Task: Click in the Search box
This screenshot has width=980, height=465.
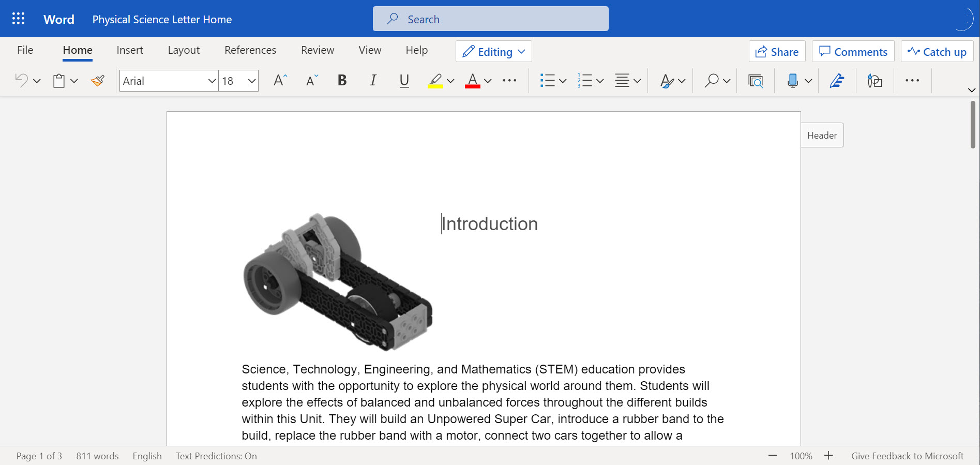Action: pyautogui.click(x=490, y=19)
